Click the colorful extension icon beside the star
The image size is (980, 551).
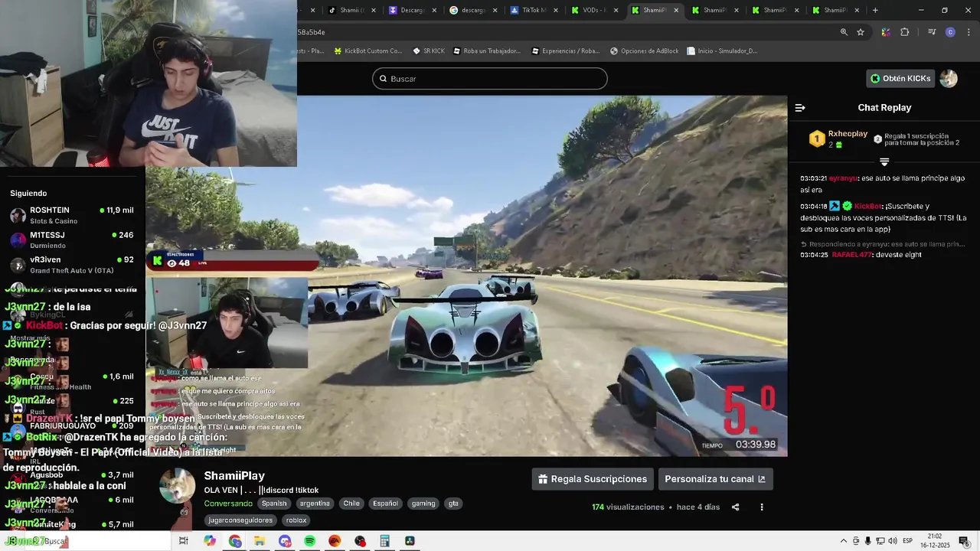tap(886, 32)
